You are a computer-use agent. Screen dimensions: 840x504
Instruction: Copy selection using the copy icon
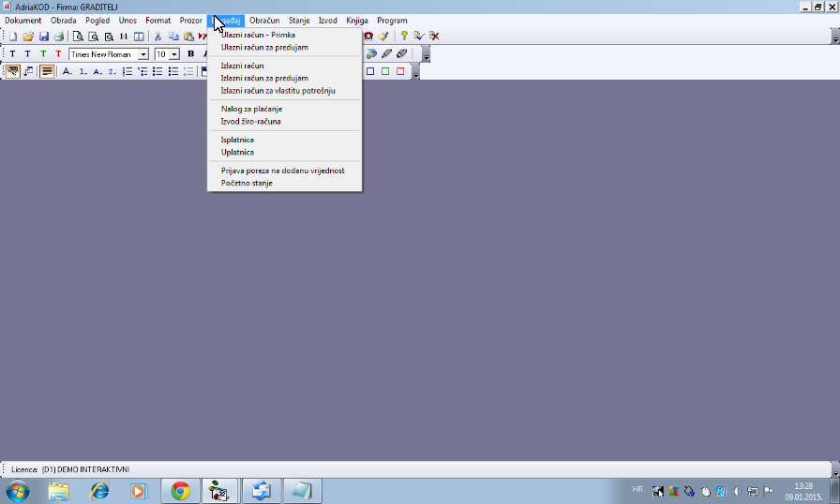173,37
